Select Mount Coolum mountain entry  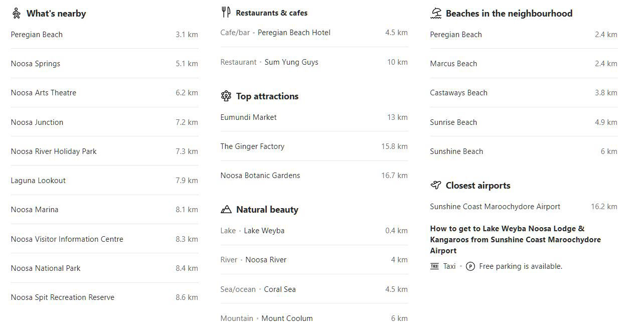pyautogui.click(x=287, y=318)
